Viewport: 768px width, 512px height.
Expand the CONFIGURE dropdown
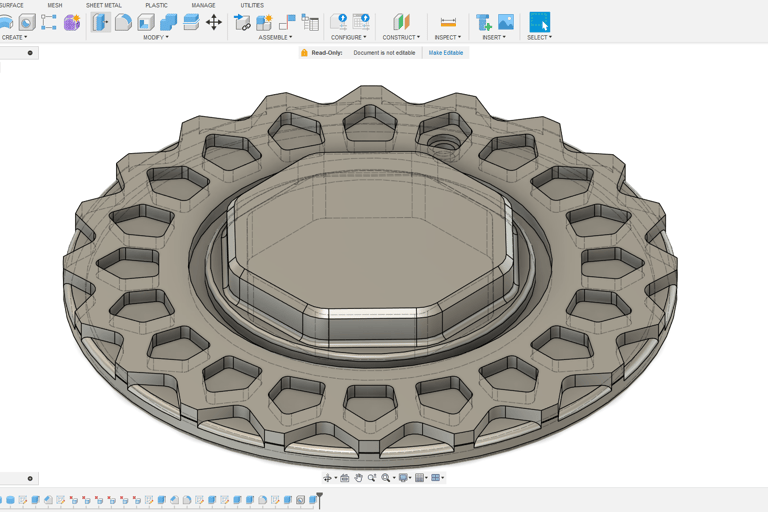[x=348, y=37]
